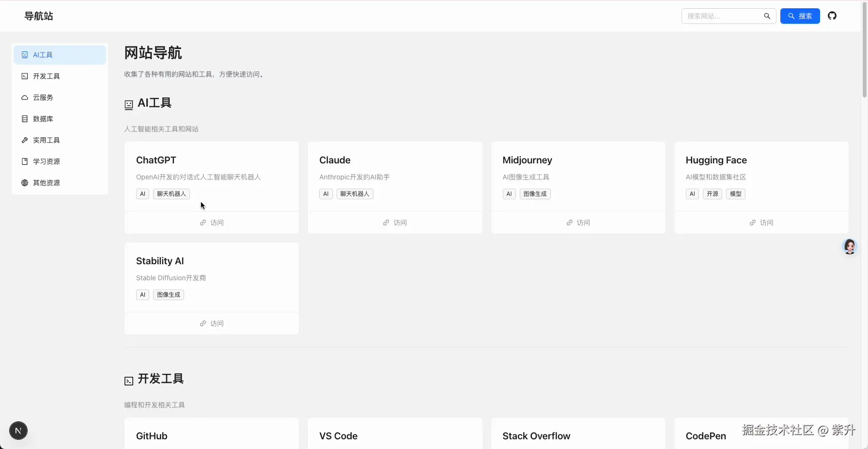This screenshot has width=868, height=449.
Task: Visit Hugging Face via its 访问 link
Action: point(761,223)
